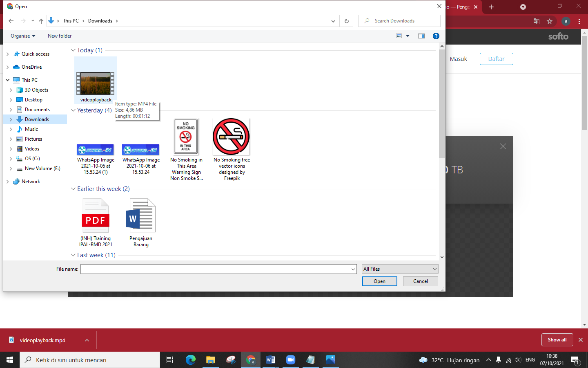588x368 pixels.
Task: Click the back navigation arrow
Action: 11,20
